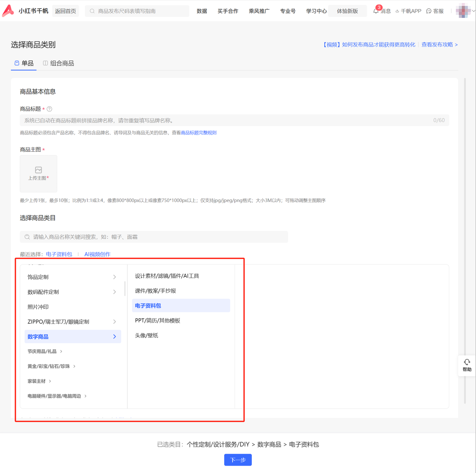Focus the 商品标题 text input field
This screenshot has width=476, height=473.
point(223,120)
